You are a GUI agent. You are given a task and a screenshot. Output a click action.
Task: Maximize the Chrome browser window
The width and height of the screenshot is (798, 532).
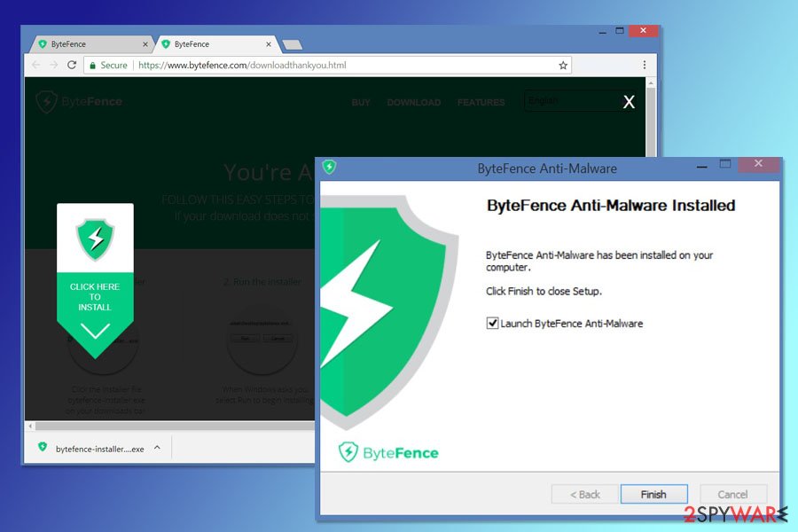click(620, 30)
